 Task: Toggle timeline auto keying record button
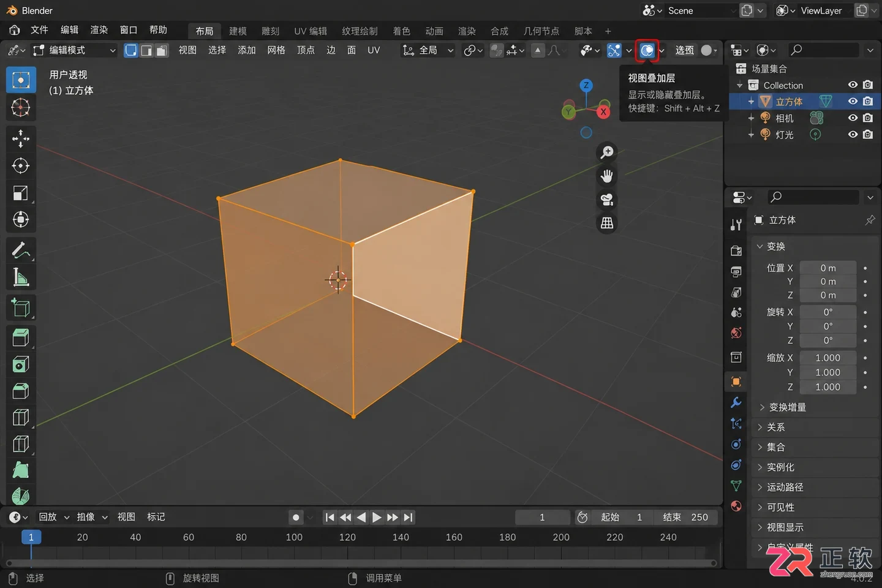tap(296, 518)
